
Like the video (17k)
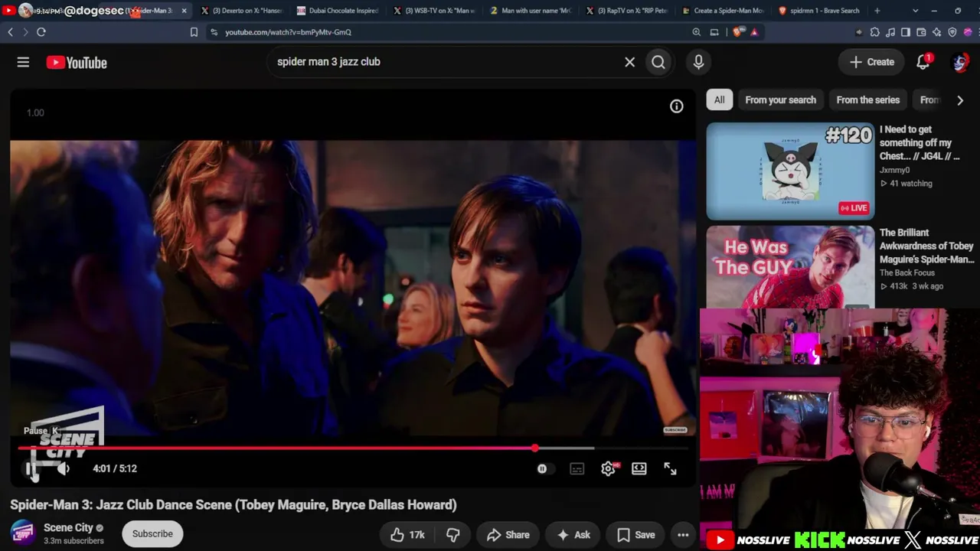click(407, 535)
